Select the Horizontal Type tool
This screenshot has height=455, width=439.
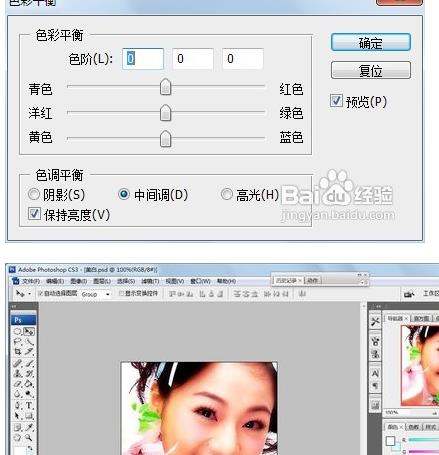pos(29,405)
